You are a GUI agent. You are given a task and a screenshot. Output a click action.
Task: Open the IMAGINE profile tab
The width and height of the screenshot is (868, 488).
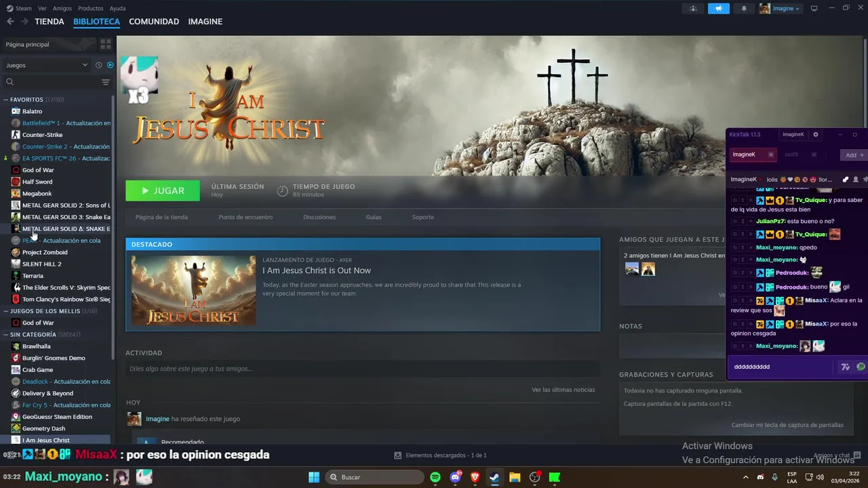click(205, 22)
